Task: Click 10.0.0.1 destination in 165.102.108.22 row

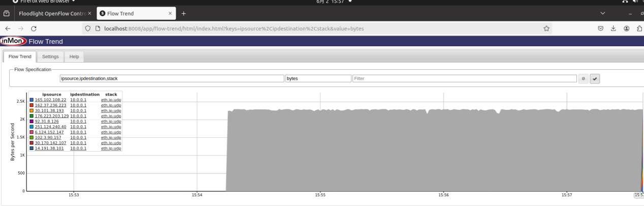Action: [x=78, y=100]
